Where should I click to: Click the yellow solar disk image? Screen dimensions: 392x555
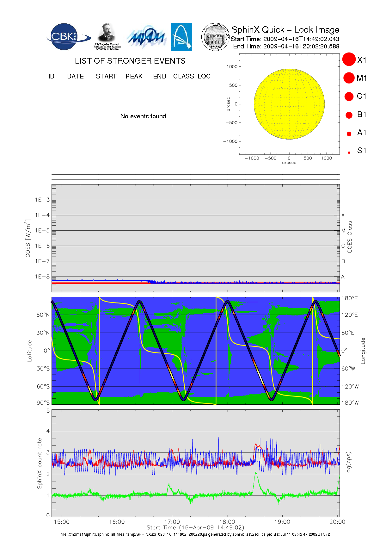click(x=289, y=104)
